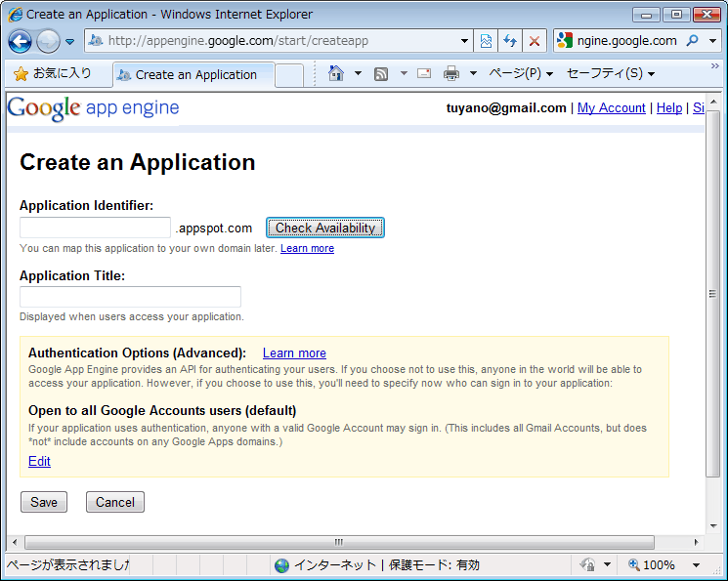Click the 100% zoom level button
The image size is (728, 581).
pyautogui.click(x=652, y=564)
